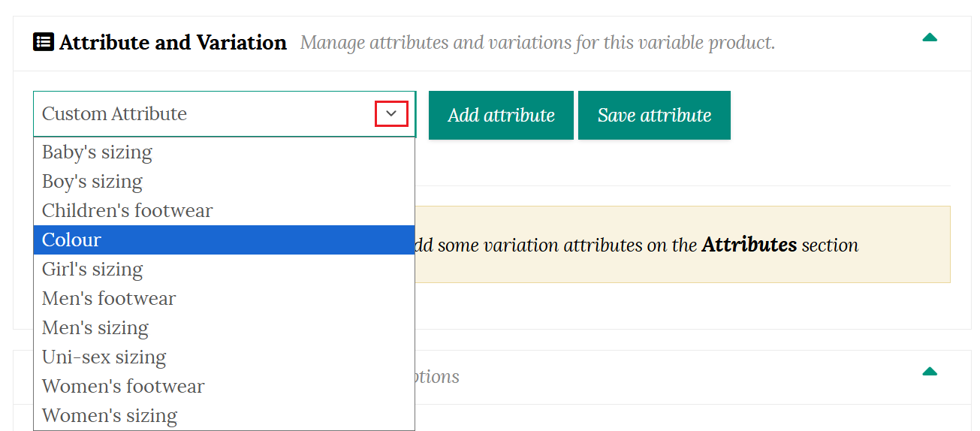This screenshot has width=980, height=431.
Task: Collapse the second section with the lower green arrow
Action: coord(930,371)
